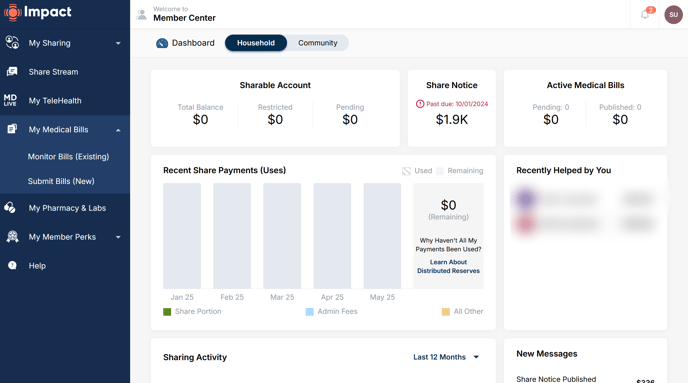Open Monitor Bills (Existing) menu item
This screenshot has height=383, width=688.
pyautogui.click(x=68, y=157)
